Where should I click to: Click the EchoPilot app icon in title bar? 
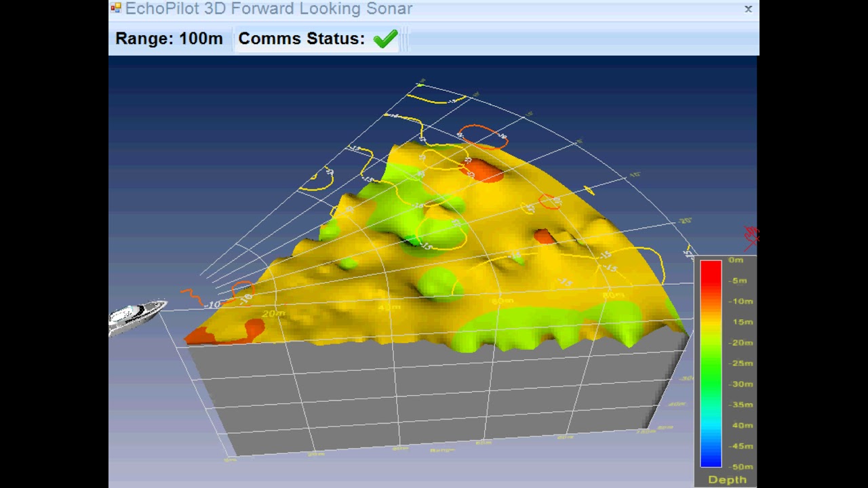(116, 8)
